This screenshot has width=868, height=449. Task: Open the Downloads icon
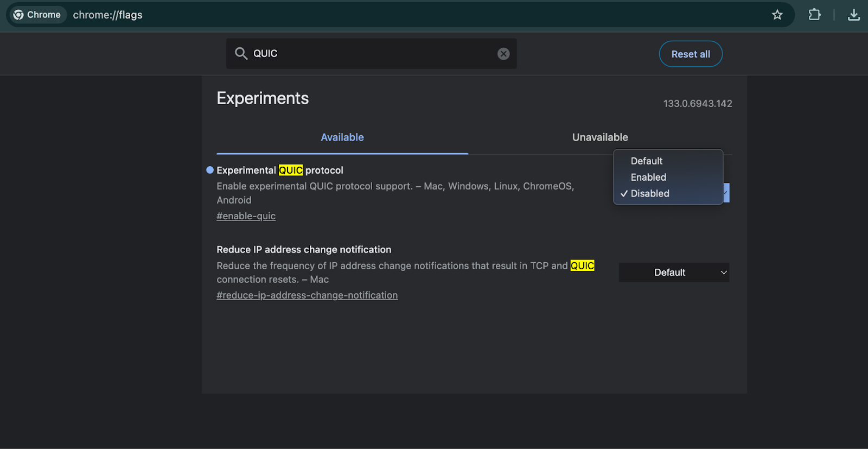tap(853, 15)
